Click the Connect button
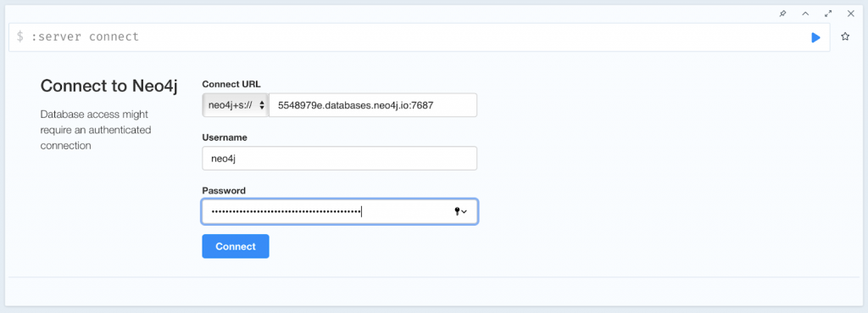 [x=236, y=247]
